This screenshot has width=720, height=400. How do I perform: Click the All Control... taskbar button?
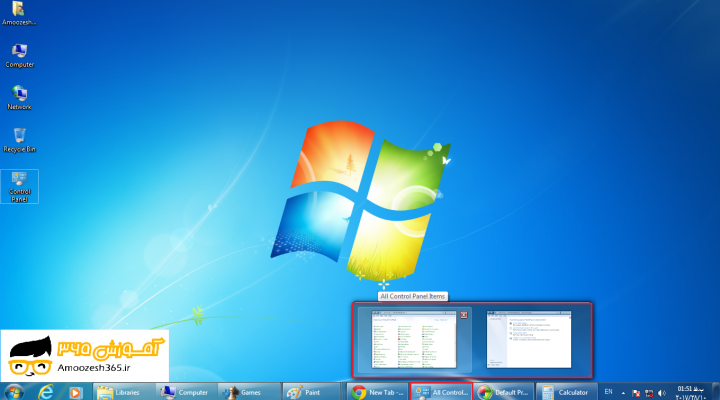tap(441, 392)
